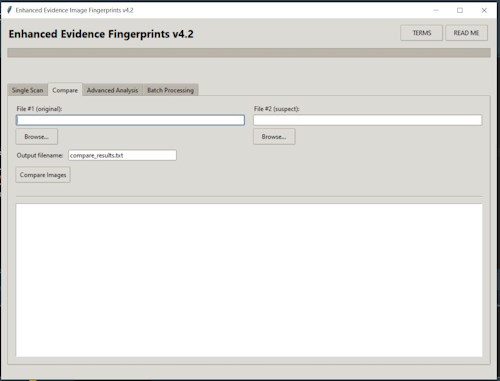The image size is (500, 381).
Task: Browse for the File #1 original image
Action: point(37,137)
